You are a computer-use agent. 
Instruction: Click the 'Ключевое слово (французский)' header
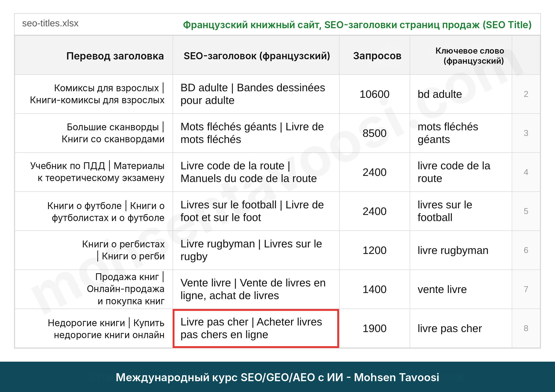pyautogui.click(x=461, y=55)
